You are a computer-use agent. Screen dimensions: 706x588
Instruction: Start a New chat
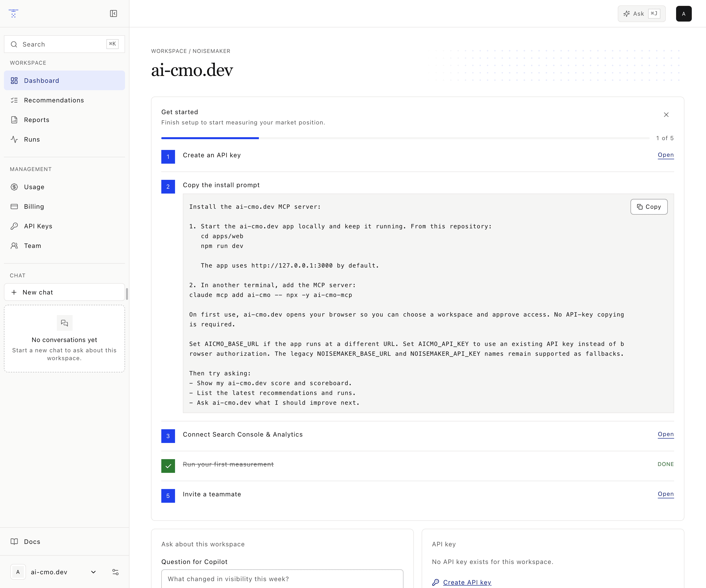(x=64, y=292)
